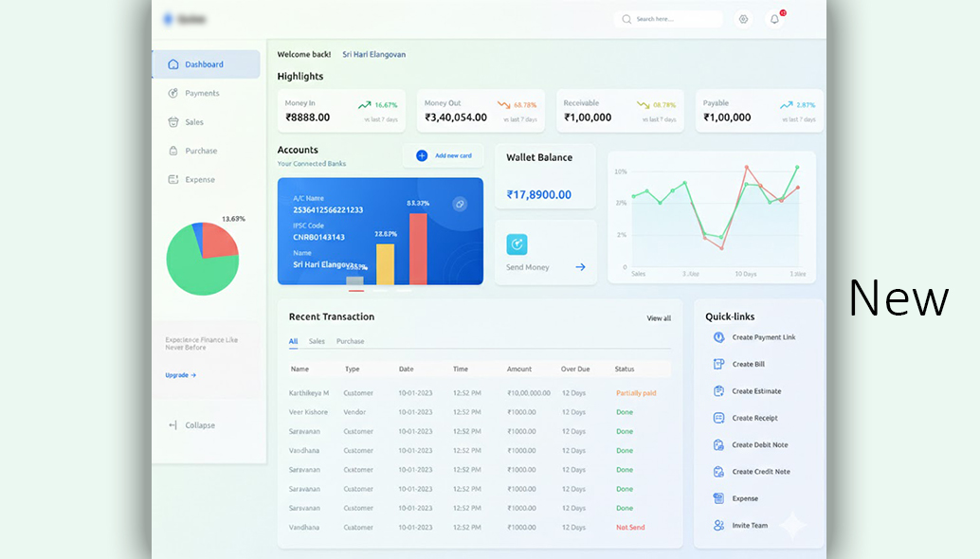Switch to the Sales tab in Recent Transactions

(x=317, y=341)
